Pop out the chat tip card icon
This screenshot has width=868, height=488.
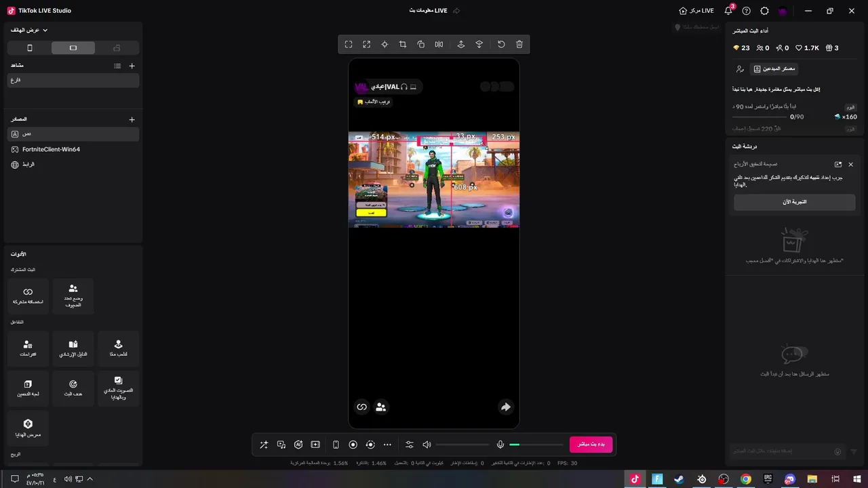click(838, 164)
